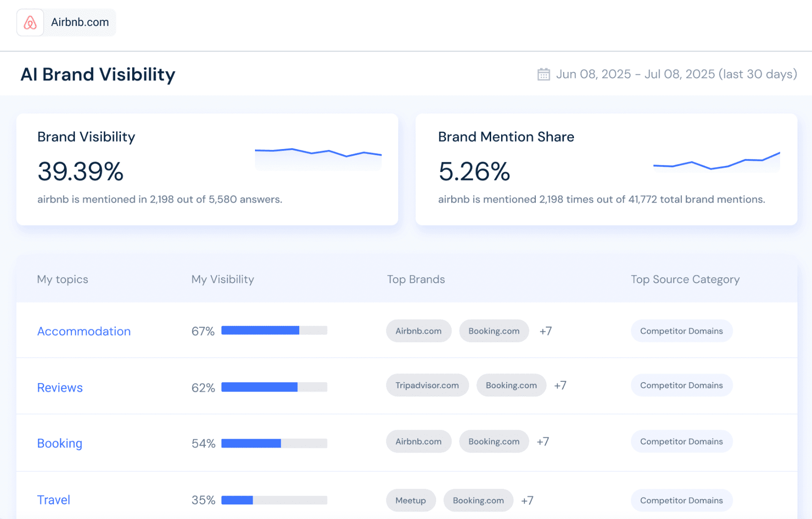Image resolution: width=812 pixels, height=519 pixels.
Task: Select the Booking topic link
Action: [60, 443]
